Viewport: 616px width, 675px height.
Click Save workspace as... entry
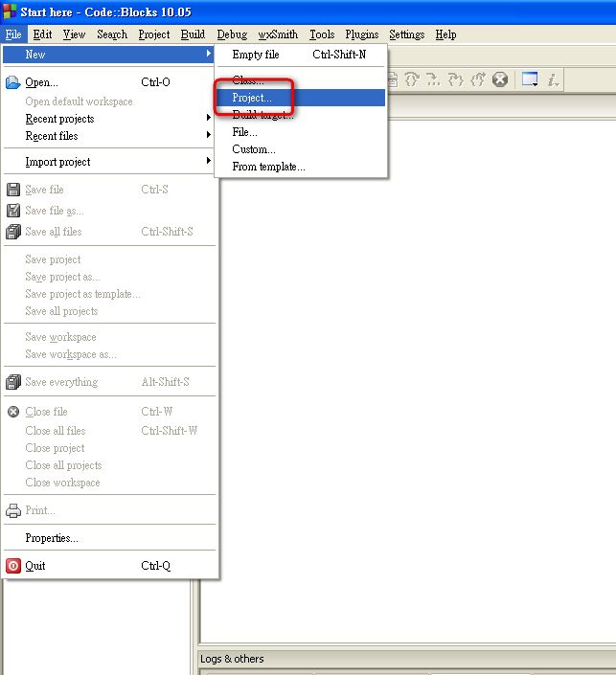click(x=108, y=354)
